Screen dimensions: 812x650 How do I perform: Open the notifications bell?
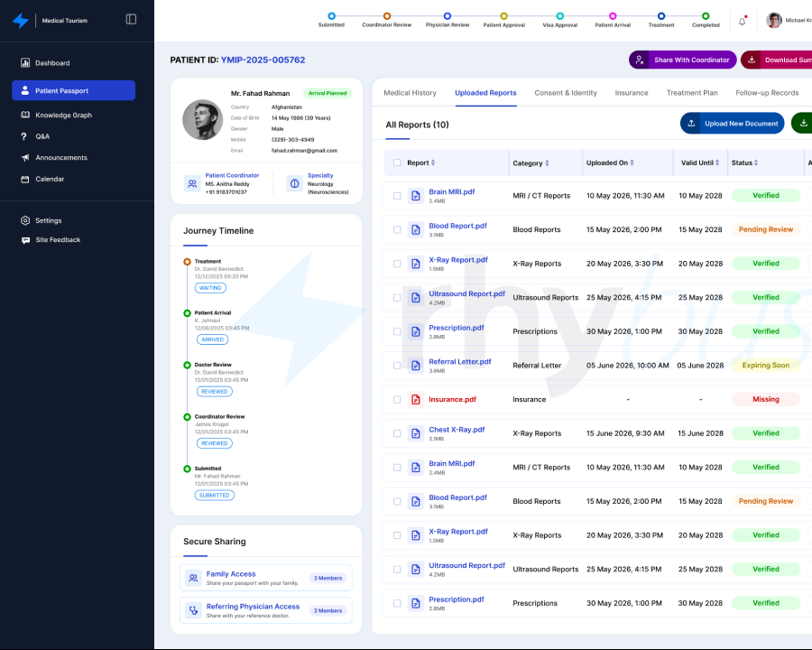tap(743, 22)
